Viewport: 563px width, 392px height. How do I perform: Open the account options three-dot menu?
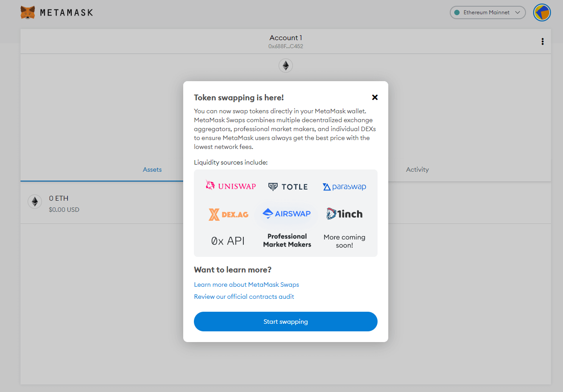coord(542,41)
